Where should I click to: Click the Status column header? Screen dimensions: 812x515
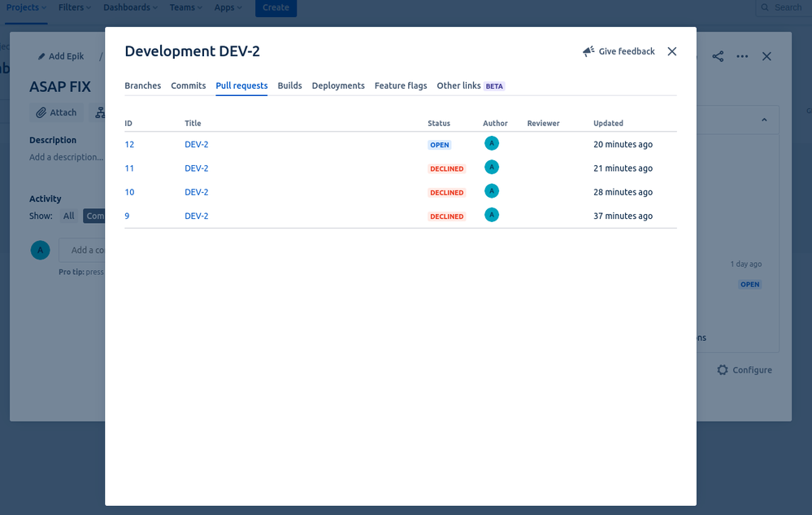439,124
